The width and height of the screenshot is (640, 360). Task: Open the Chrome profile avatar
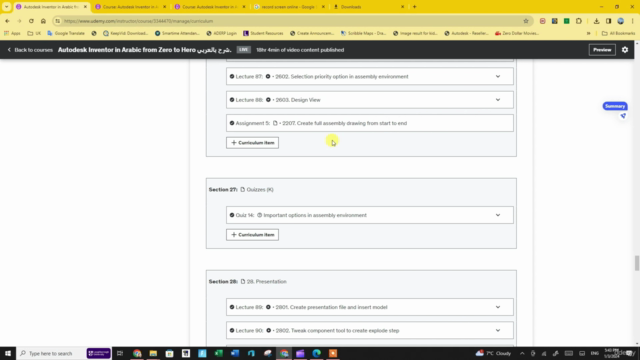pyautogui.click(x=620, y=21)
